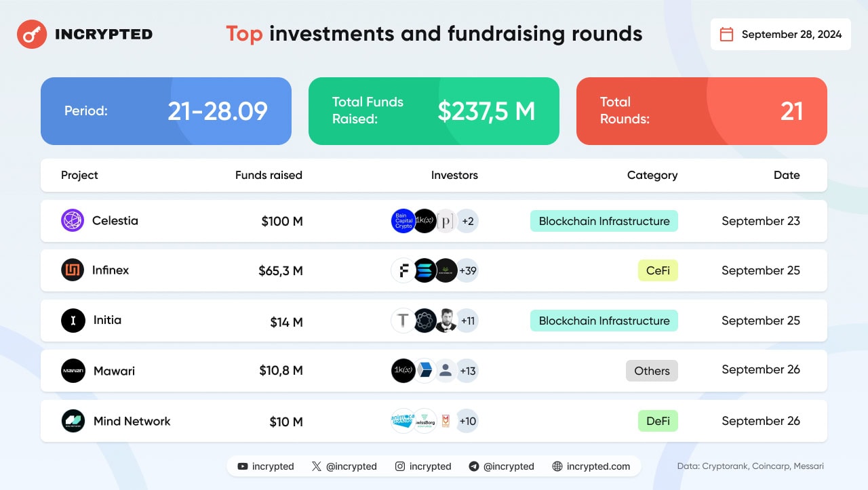This screenshot has height=490, width=868.
Task: Click the CeFi category tag
Action: pyautogui.click(x=658, y=270)
